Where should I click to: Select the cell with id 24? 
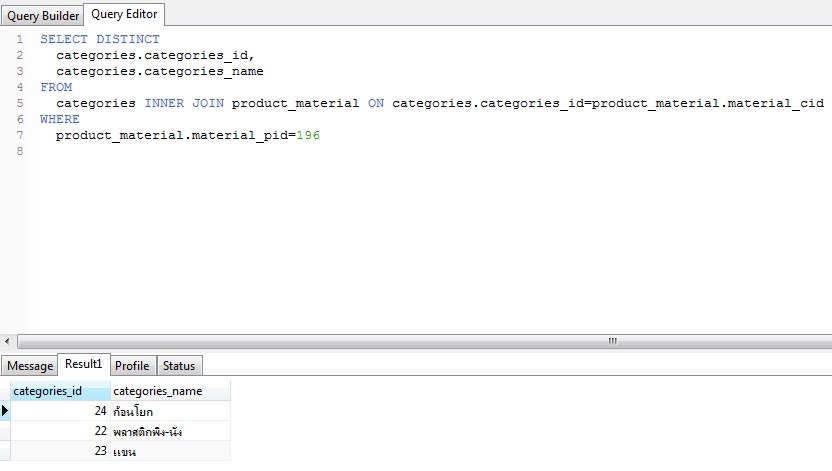[x=60, y=411]
